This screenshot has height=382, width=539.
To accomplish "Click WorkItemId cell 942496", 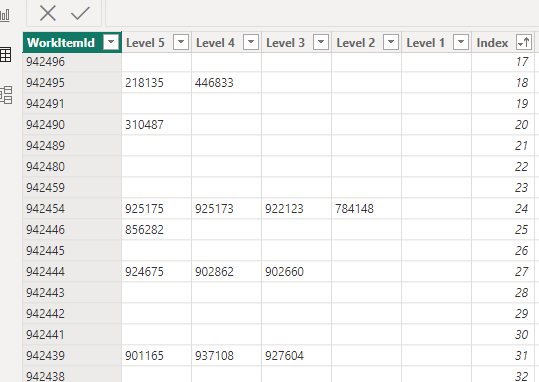I will (x=72, y=62).
